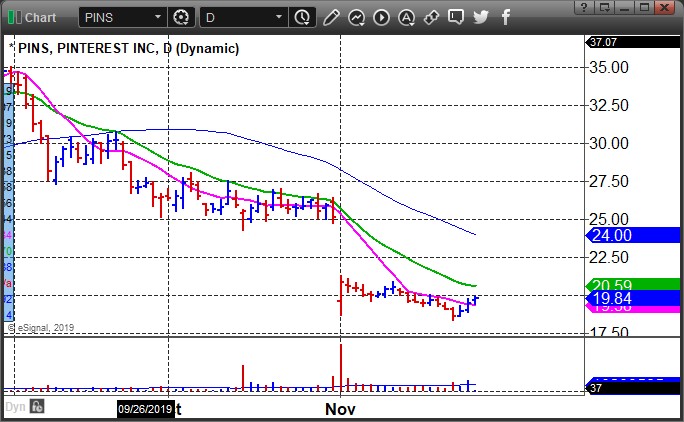Click the Dyn label at bottom left
This screenshot has width=684, height=422.
pyautogui.click(x=15, y=407)
